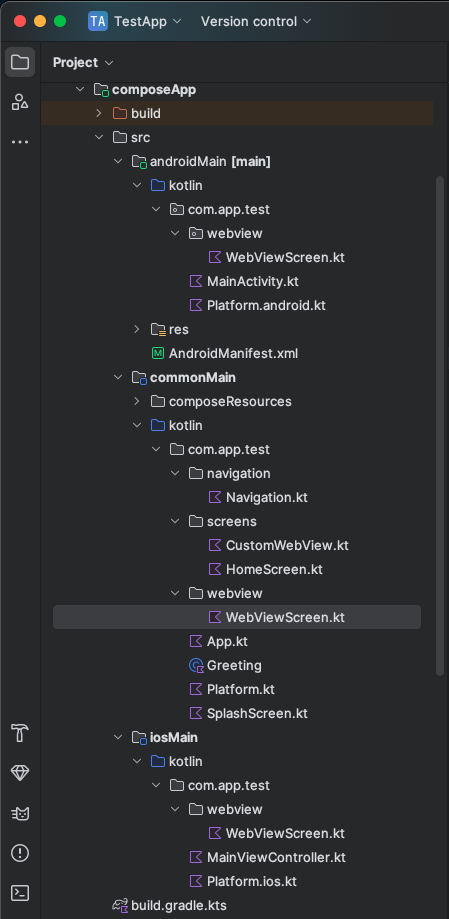Open the gem diamond tool window icon
This screenshot has height=919, width=449.
point(20,773)
